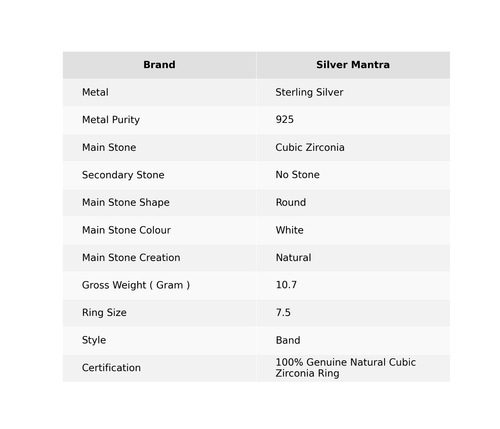Screen dimensions: 500x429
Task: Select the Secondary Stone label
Action: click(123, 175)
